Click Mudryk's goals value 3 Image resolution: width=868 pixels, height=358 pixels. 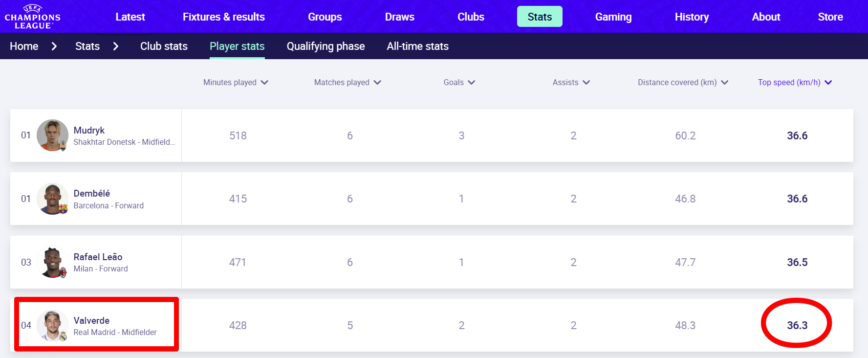tap(461, 135)
